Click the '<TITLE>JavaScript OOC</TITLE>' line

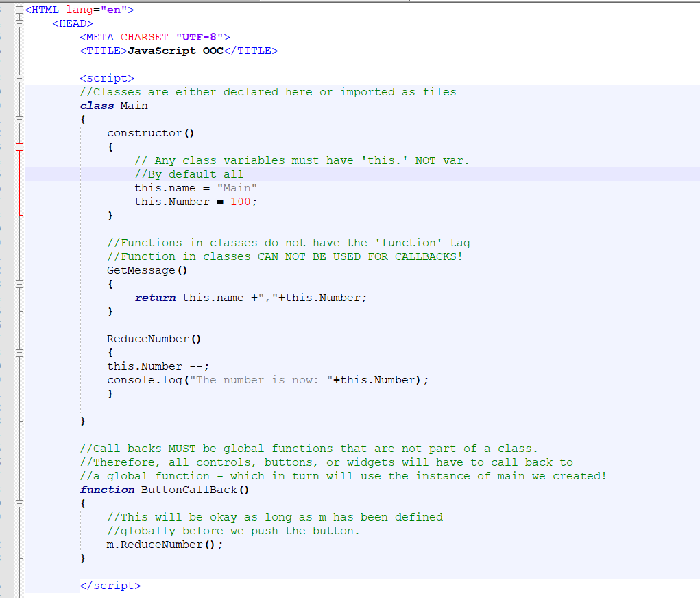click(x=178, y=51)
